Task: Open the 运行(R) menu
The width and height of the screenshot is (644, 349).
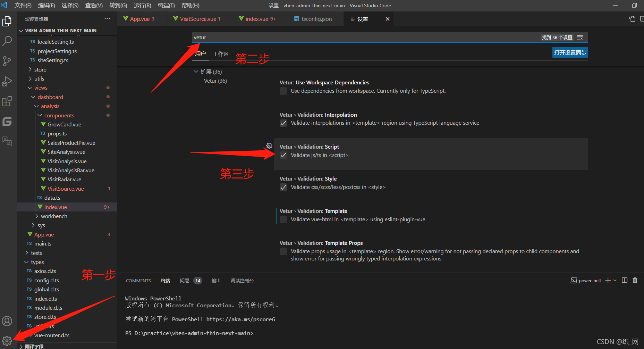Action: click(142, 5)
